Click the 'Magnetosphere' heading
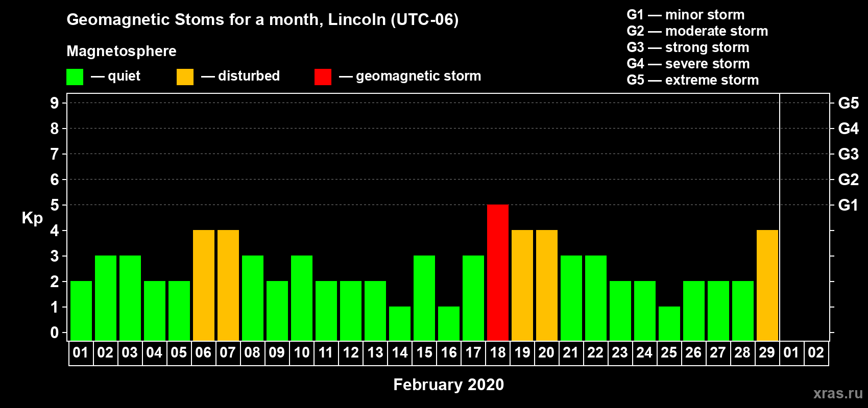Image resolution: width=868 pixels, height=408 pixels. (x=122, y=51)
